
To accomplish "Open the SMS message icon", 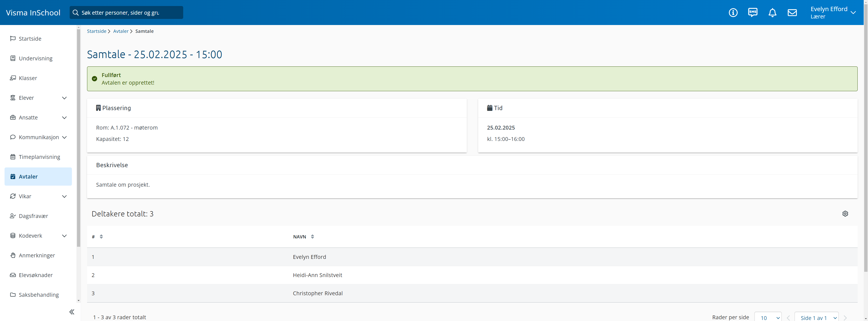I will 752,12.
